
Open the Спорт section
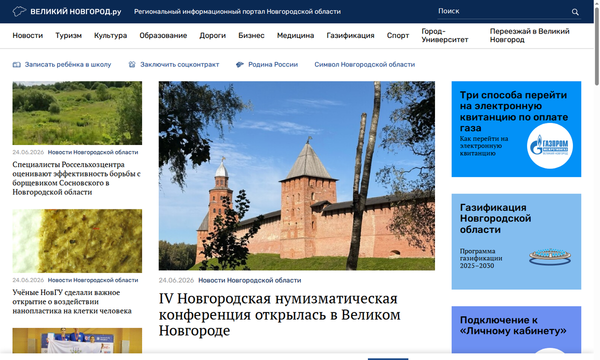(x=398, y=35)
